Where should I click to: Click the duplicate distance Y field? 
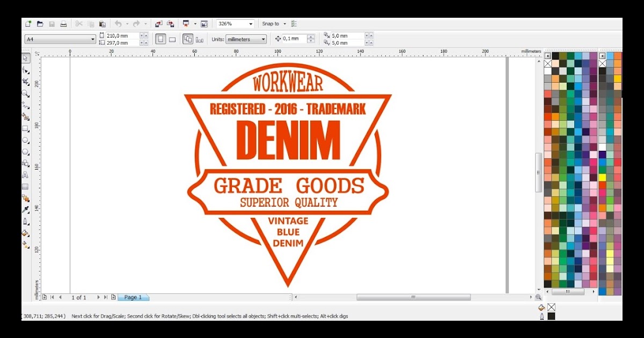click(x=347, y=42)
